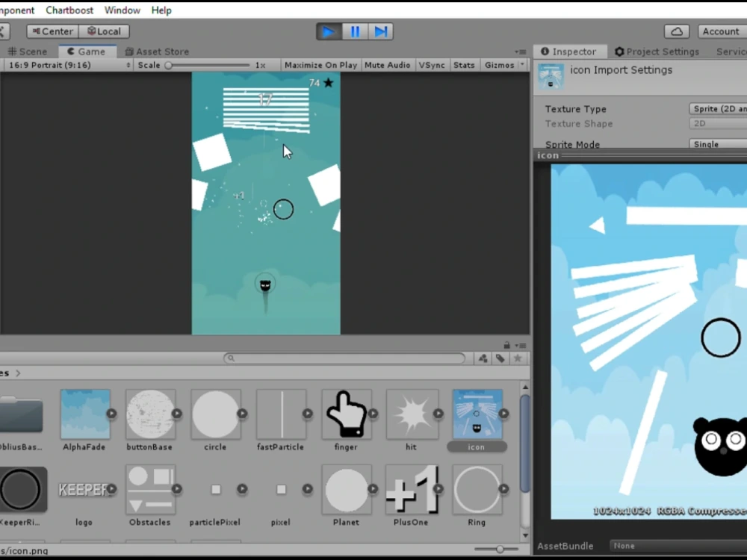Toggle Mute Audio in Game view
The width and height of the screenshot is (747, 560).
tap(387, 65)
